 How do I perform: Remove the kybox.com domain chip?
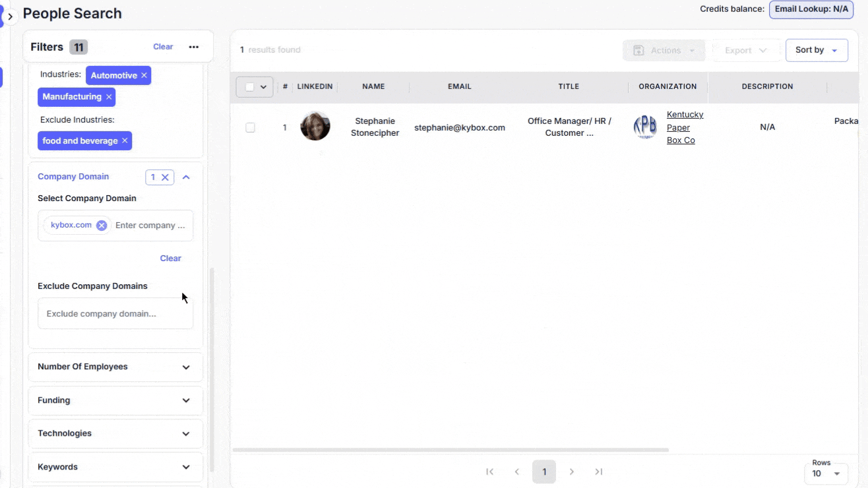[x=102, y=226]
